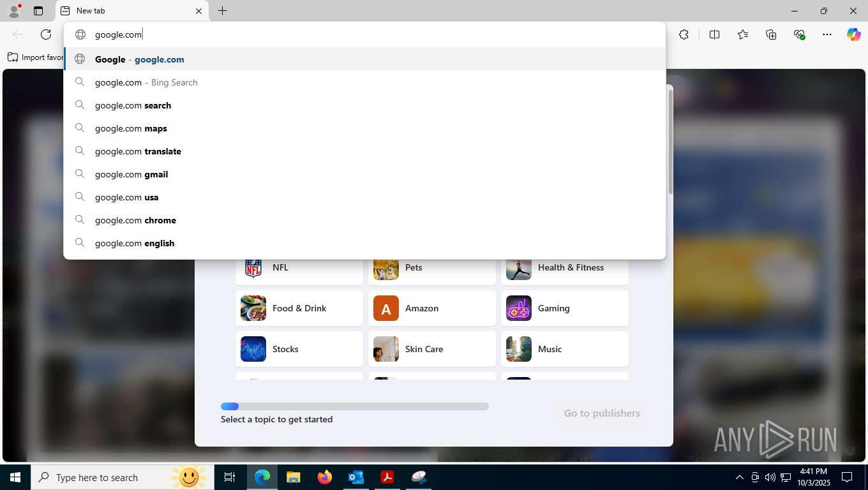
Task: Open Task View on the taskbar
Action: click(230, 477)
